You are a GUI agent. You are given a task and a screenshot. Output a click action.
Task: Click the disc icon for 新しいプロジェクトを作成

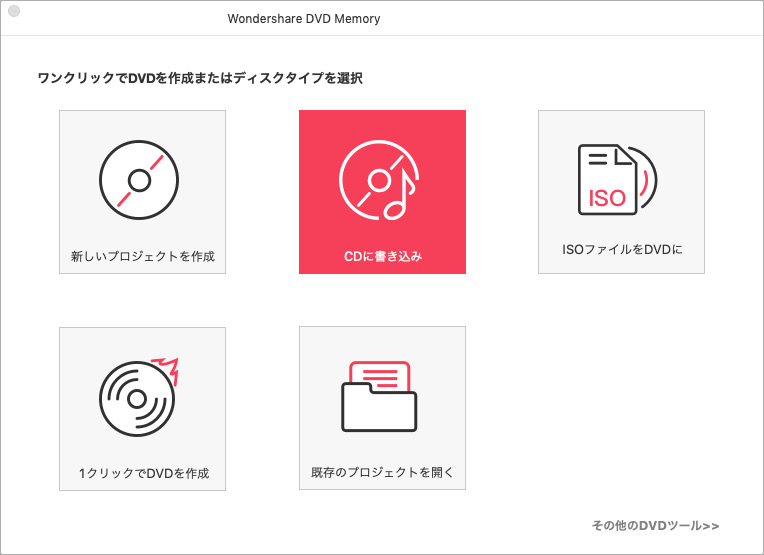click(x=139, y=180)
